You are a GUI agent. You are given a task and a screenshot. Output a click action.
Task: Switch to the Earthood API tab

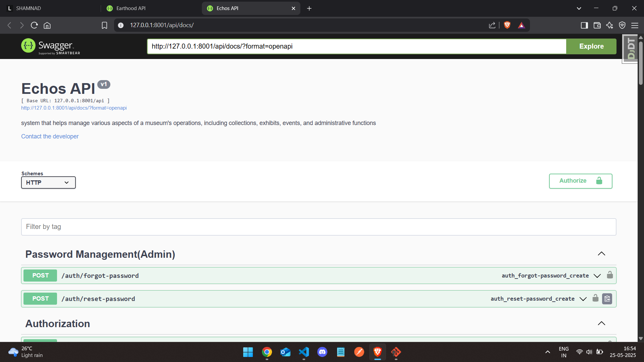pos(131,8)
